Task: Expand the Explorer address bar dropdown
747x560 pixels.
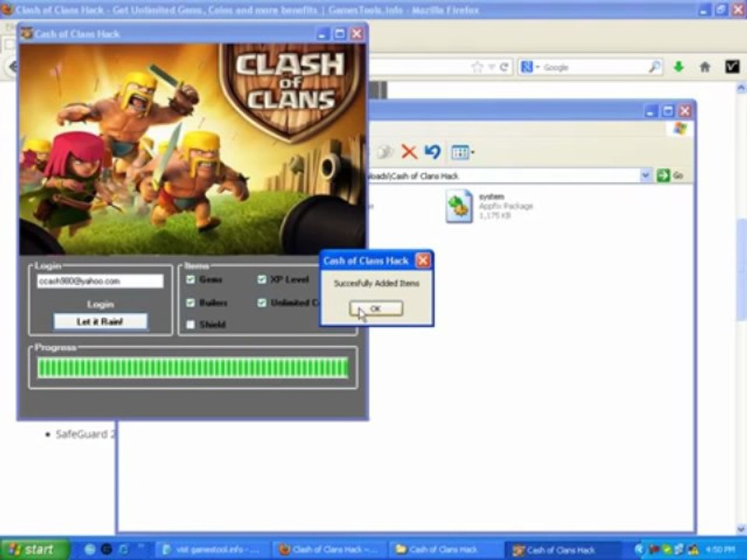Action: (x=645, y=175)
